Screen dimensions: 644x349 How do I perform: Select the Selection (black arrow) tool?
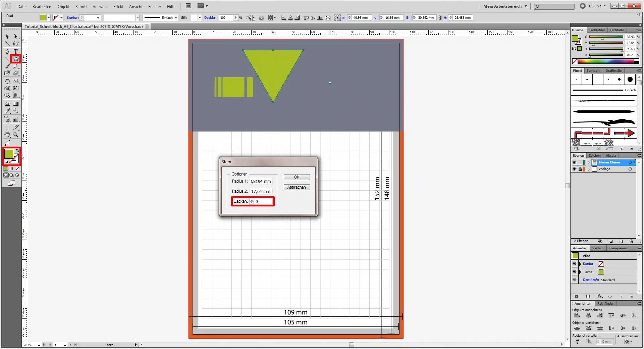coord(7,36)
